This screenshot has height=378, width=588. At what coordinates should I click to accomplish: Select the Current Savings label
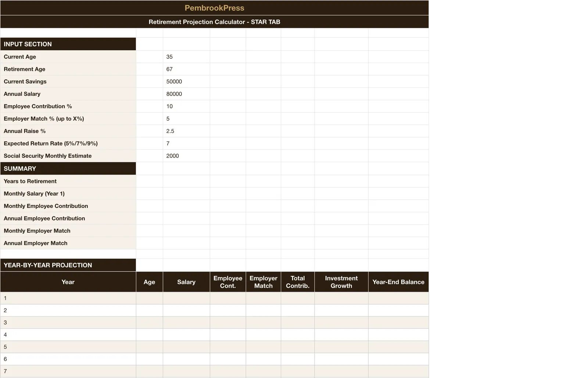coord(68,82)
